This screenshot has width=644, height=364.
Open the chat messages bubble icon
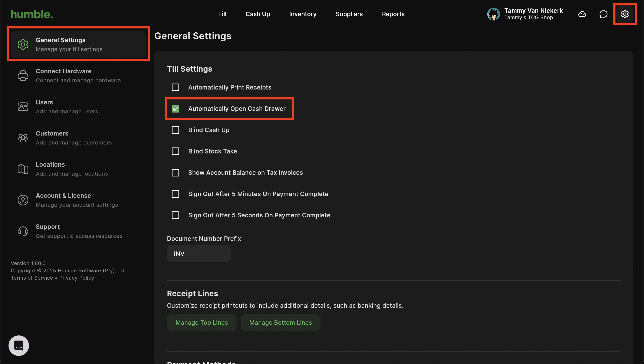(603, 14)
